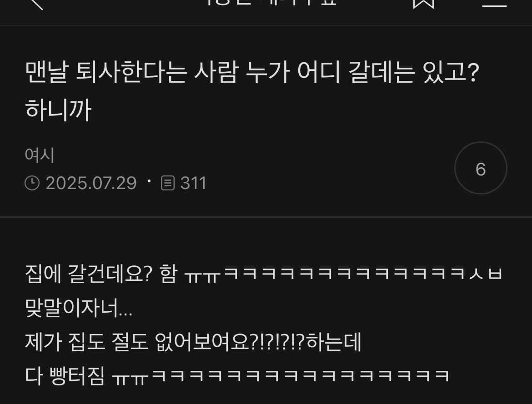Click the last line starting 다 빵터짐
The height and width of the screenshot is (404, 532).
tap(237, 376)
